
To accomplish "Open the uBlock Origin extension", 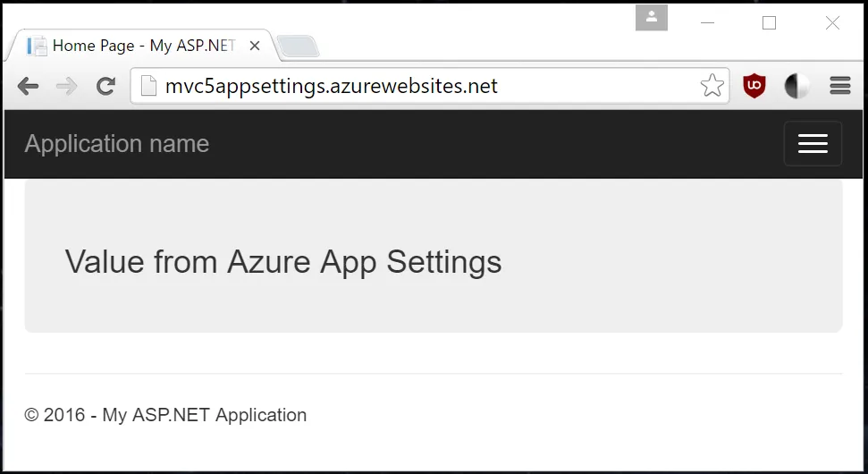I will [x=755, y=86].
